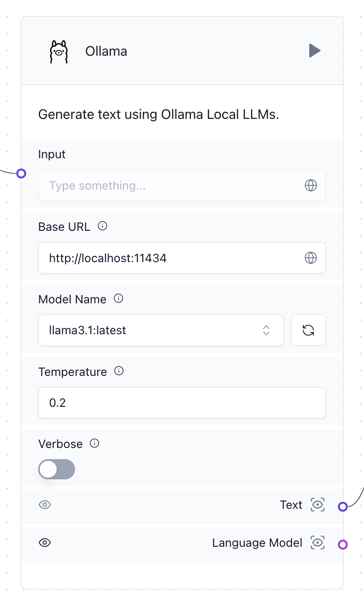Click the purple Language Model output handle
Viewport: 364px width, 602px height.
343,544
